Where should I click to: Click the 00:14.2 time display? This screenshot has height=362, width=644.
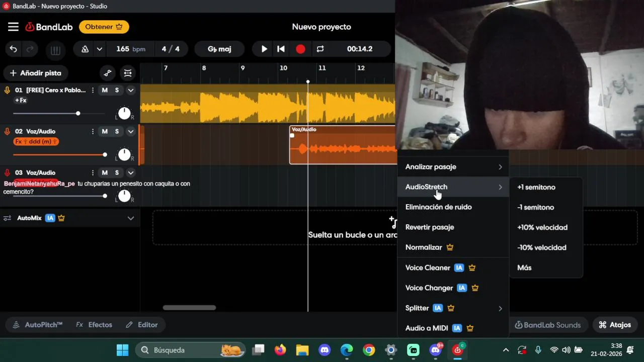pos(360,49)
